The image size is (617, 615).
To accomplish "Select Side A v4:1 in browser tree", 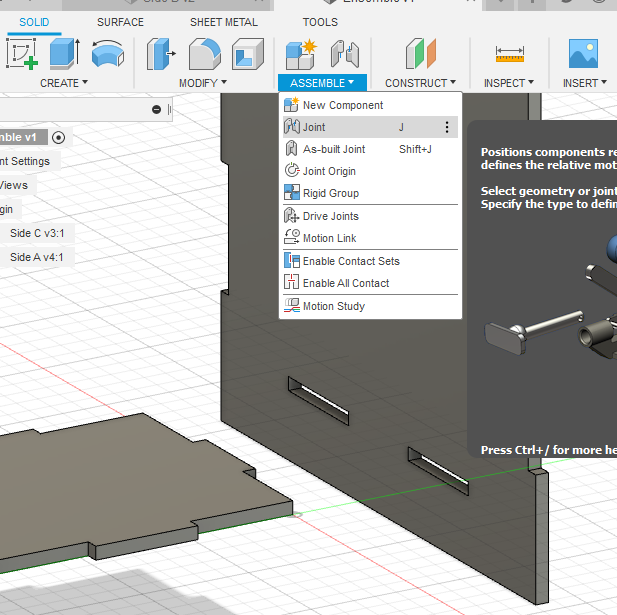I will tap(37, 257).
